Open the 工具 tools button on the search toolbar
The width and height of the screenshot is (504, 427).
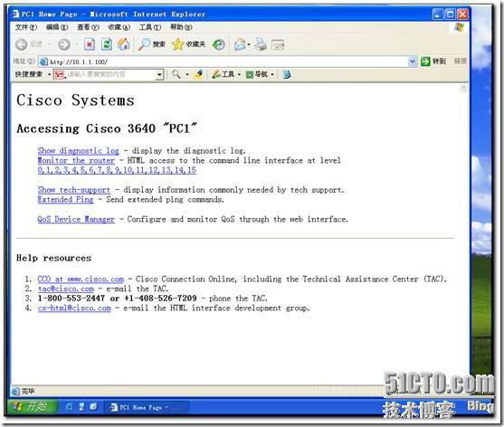[x=223, y=74]
